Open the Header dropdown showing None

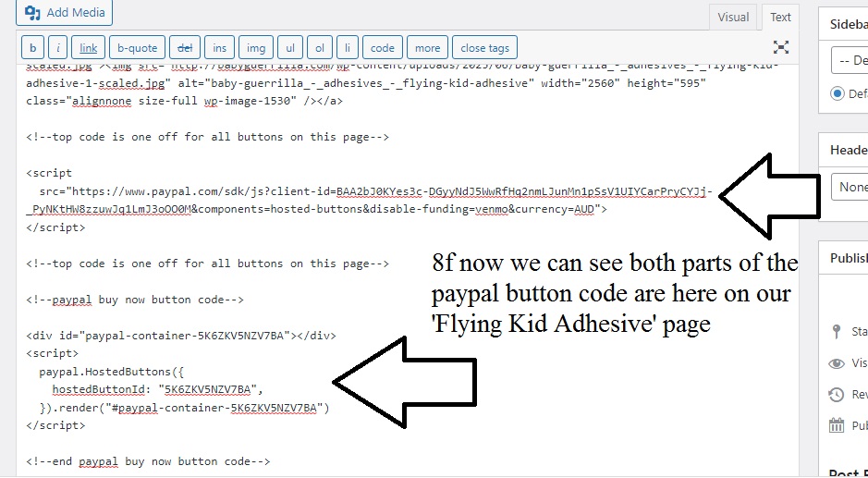click(850, 187)
